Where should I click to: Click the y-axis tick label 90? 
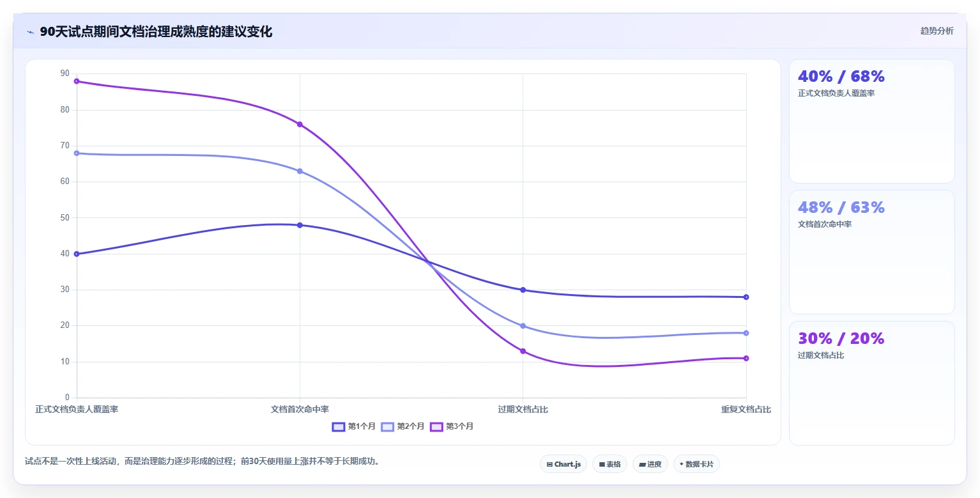click(65, 74)
